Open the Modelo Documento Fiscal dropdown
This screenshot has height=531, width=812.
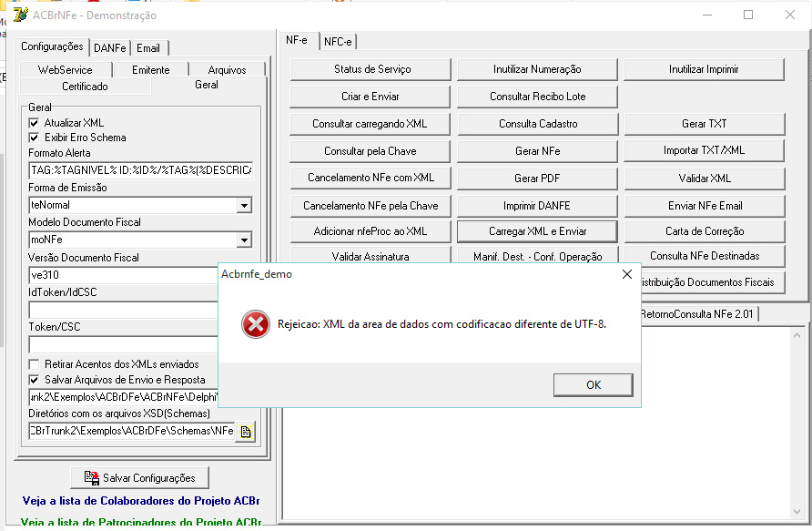coord(244,240)
